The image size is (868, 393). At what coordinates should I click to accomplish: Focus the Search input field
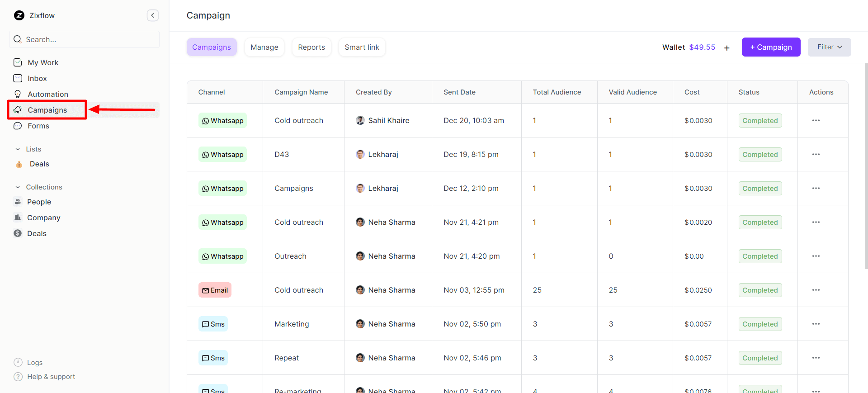(84, 39)
